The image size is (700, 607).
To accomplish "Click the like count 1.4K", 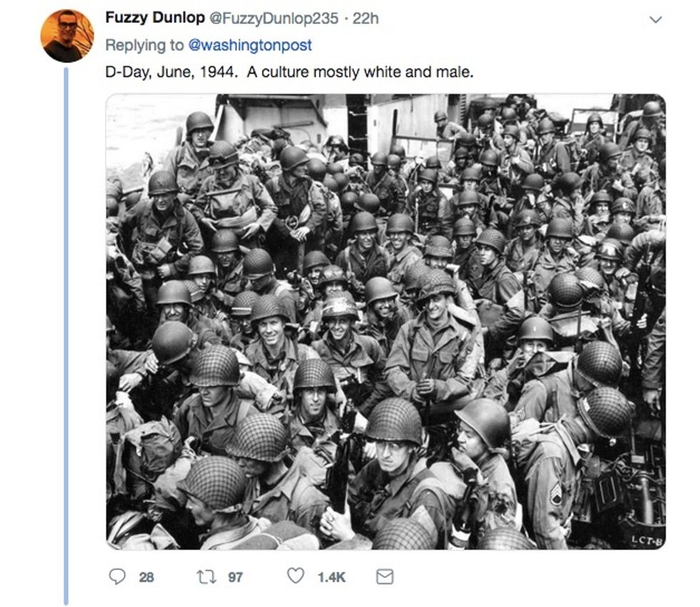I will [331, 577].
